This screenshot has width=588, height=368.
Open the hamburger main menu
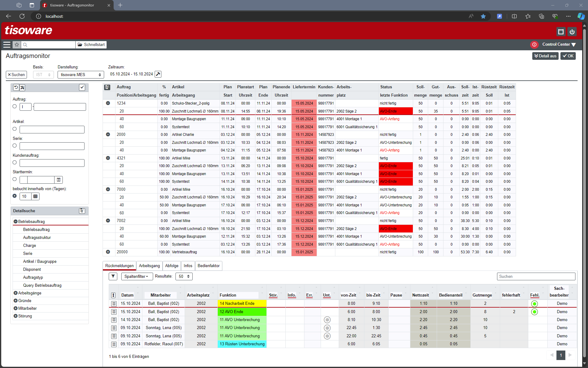[7, 45]
